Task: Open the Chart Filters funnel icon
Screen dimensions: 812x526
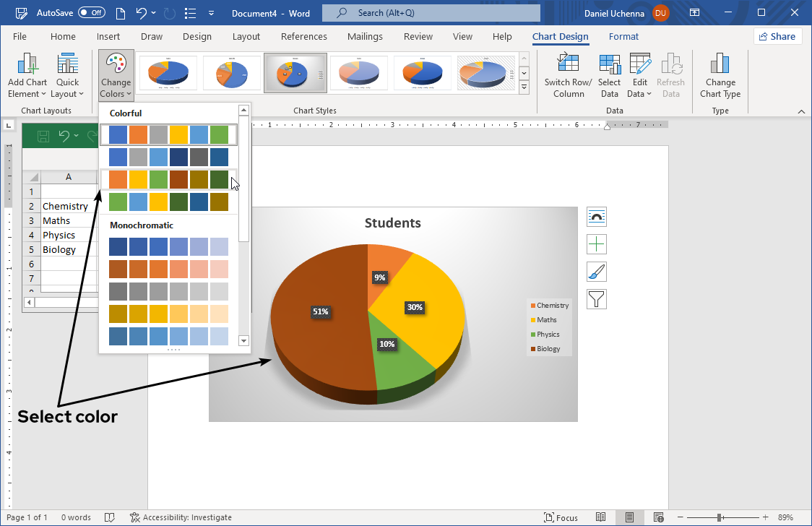Action: (x=596, y=298)
